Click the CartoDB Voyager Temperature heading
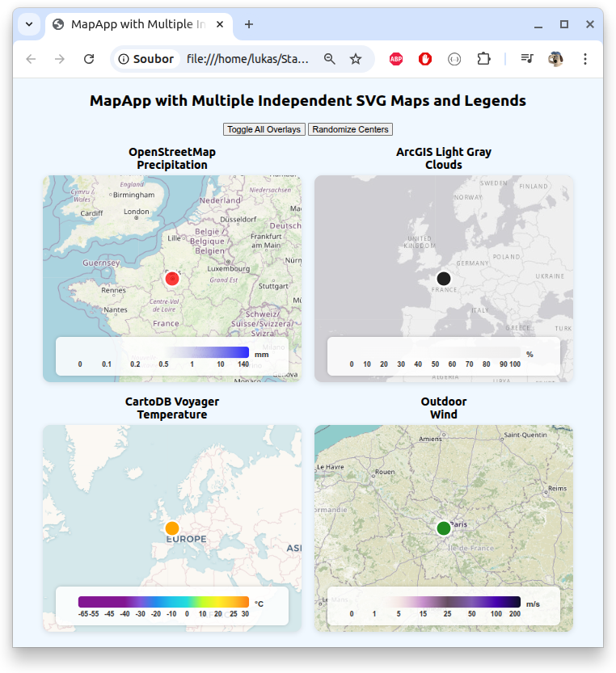Viewport: 616px width, 673px height. coord(172,408)
